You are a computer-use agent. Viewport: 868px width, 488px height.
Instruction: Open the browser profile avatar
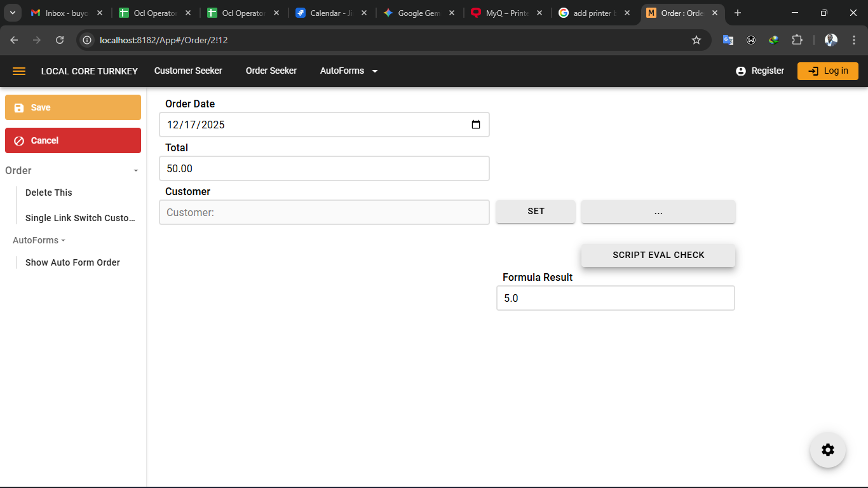[831, 40]
